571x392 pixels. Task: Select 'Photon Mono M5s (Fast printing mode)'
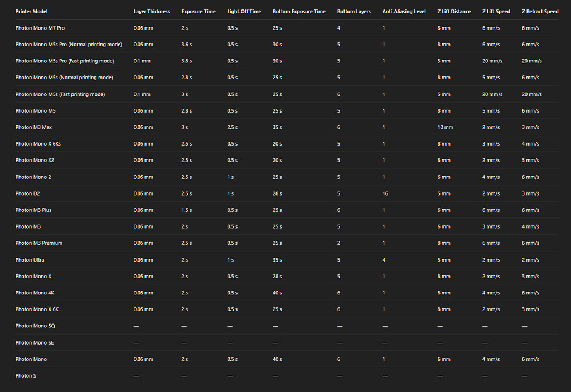[x=60, y=94]
